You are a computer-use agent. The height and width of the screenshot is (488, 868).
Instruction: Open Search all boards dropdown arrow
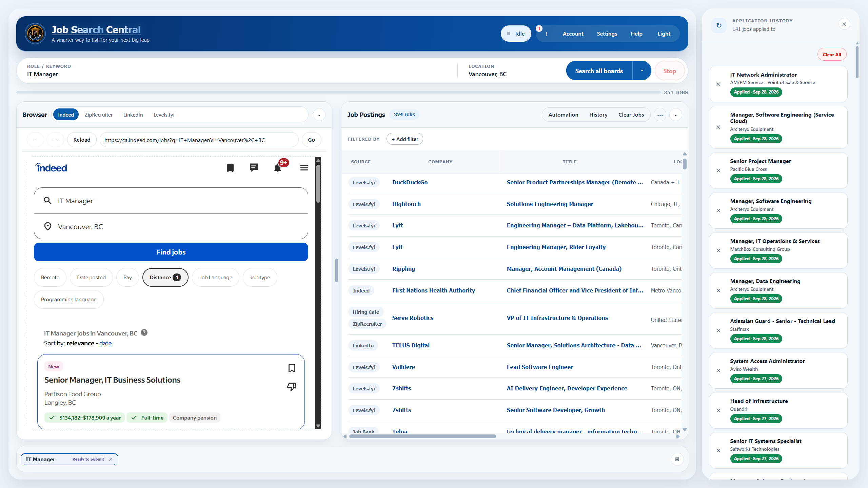pos(642,71)
